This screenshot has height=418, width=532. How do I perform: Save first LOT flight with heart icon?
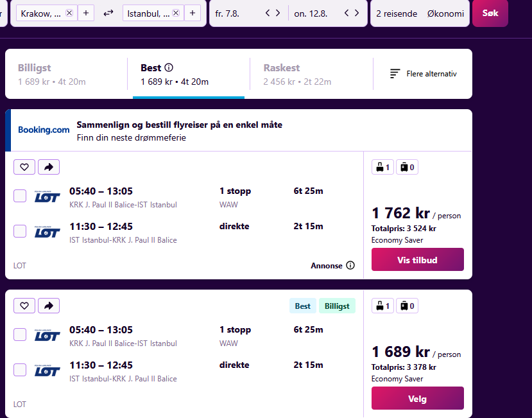pos(24,167)
